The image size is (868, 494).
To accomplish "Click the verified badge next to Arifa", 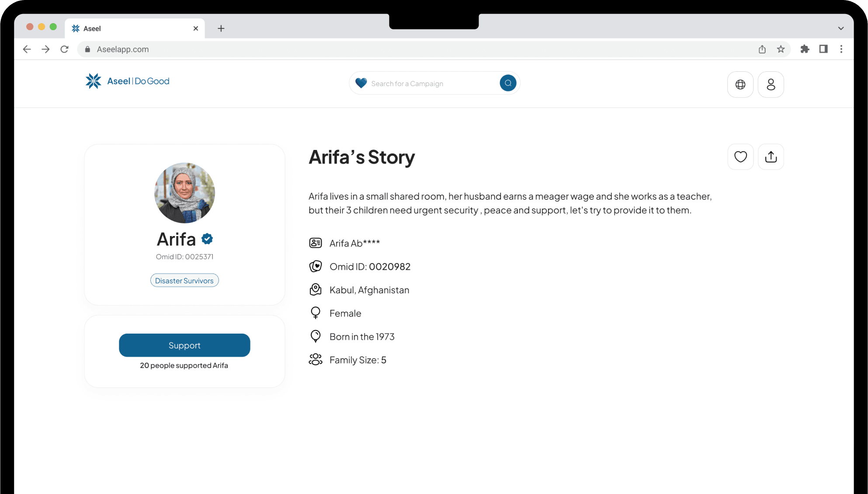I will click(207, 239).
